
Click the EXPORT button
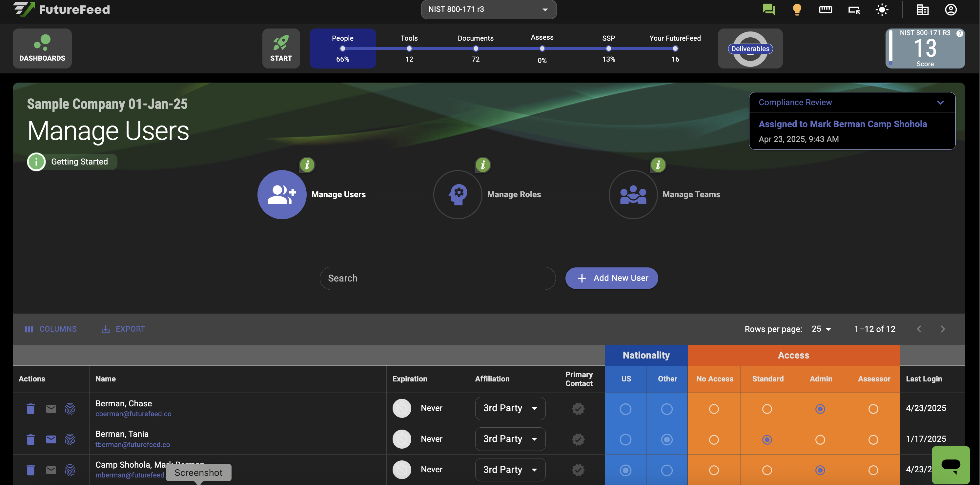pos(123,329)
